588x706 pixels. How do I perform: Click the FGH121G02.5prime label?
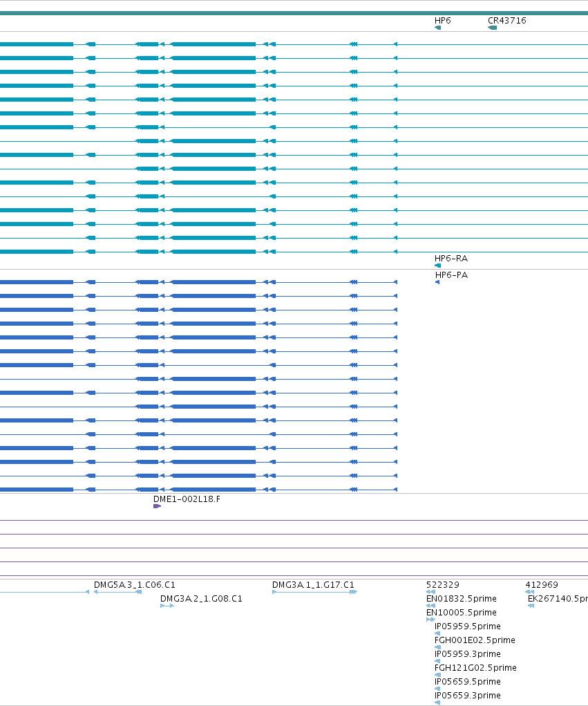[475, 668]
